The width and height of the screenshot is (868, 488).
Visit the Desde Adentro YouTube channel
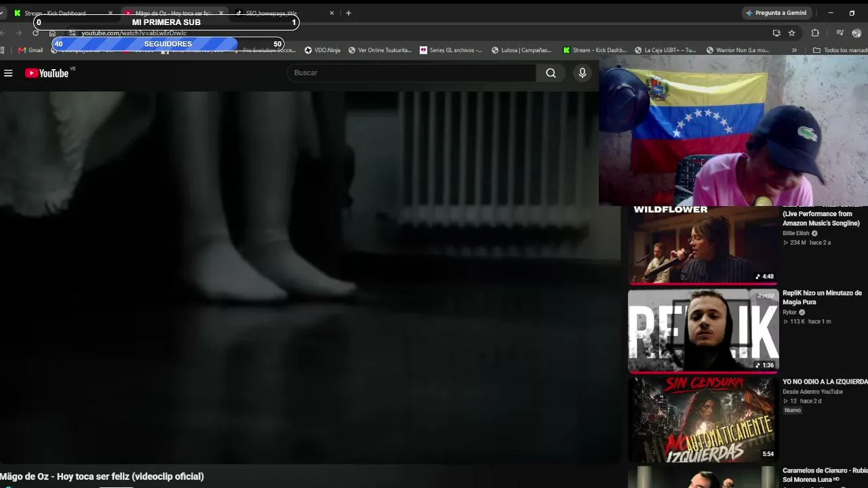[812, 392]
